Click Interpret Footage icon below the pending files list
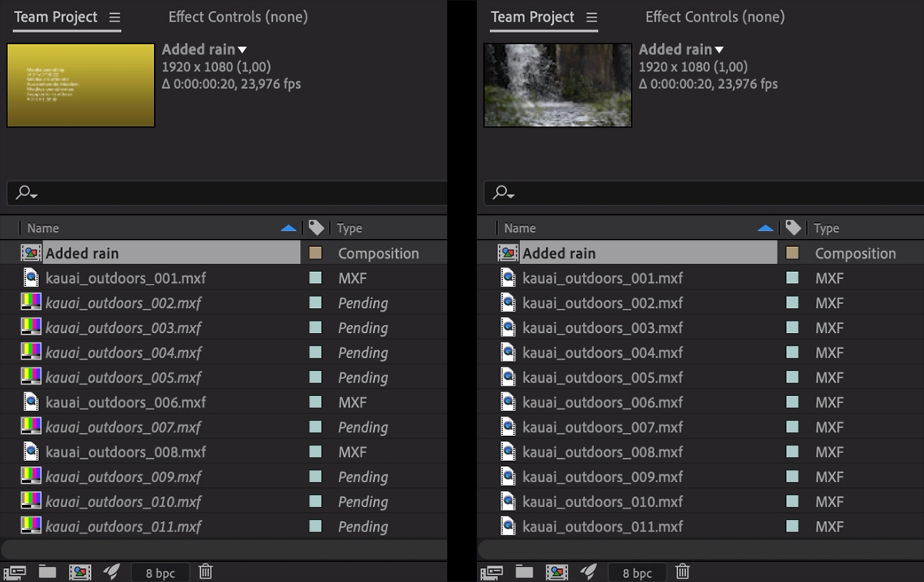 point(15,572)
